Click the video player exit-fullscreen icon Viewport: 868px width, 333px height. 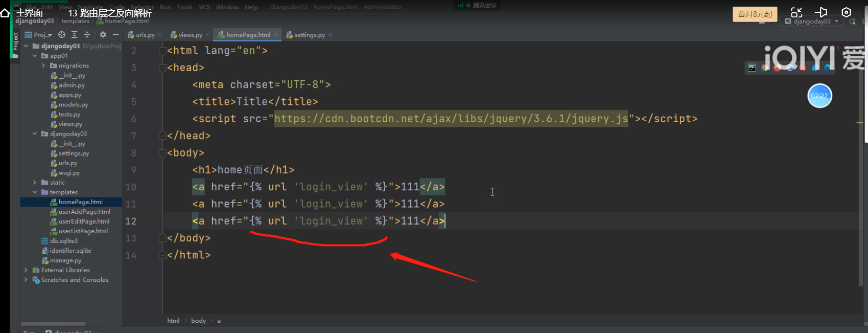tap(796, 12)
